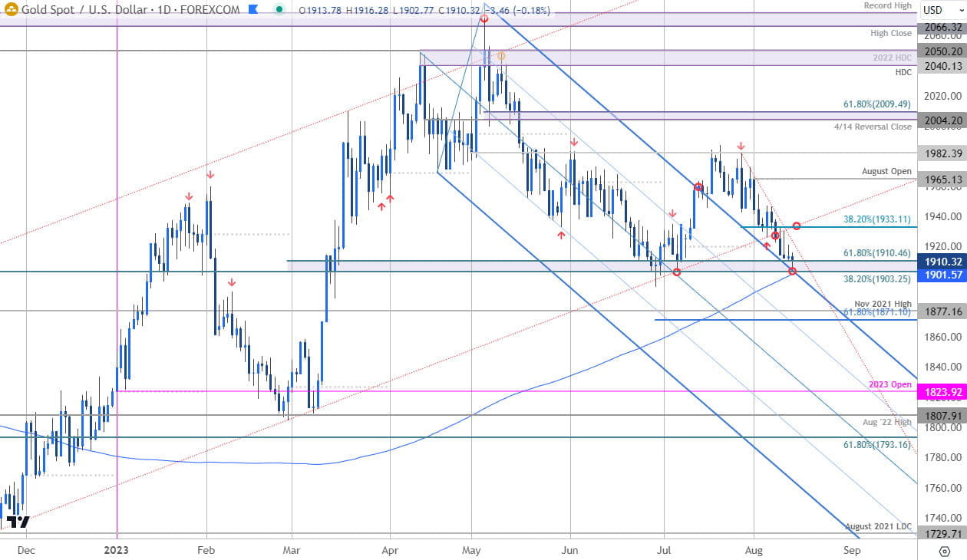Viewport: 967px width, 560px height.
Task: Click the 2023 year label on time axis
Action: coord(116,550)
